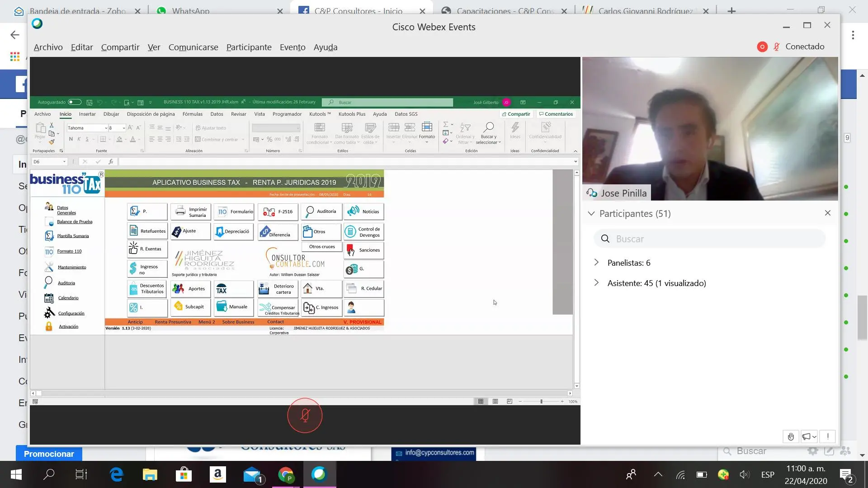Open Amazon from the Windows taskbar
The width and height of the screenshot is (868, 488).
pos(217,474)
